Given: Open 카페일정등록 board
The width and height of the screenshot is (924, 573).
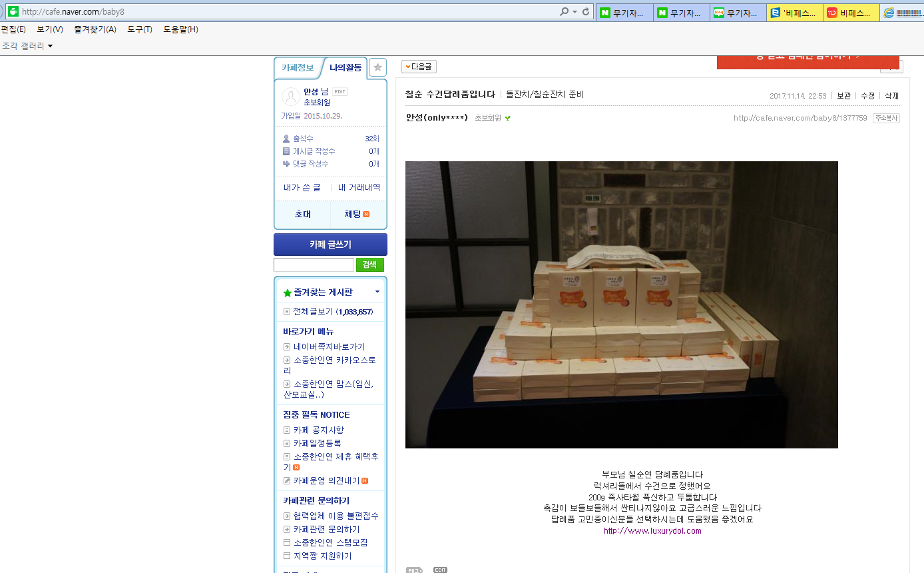Looking at the screenshot, I should coord(318,444).
